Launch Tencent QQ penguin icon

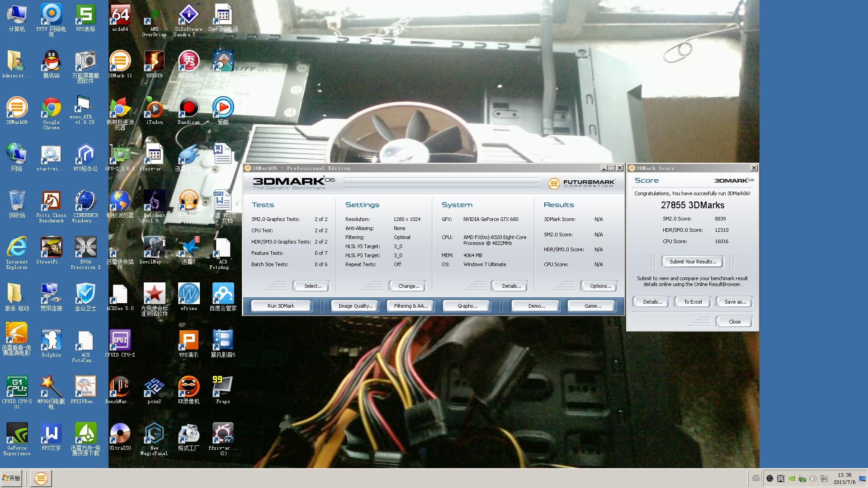click(x=51, y=64)
